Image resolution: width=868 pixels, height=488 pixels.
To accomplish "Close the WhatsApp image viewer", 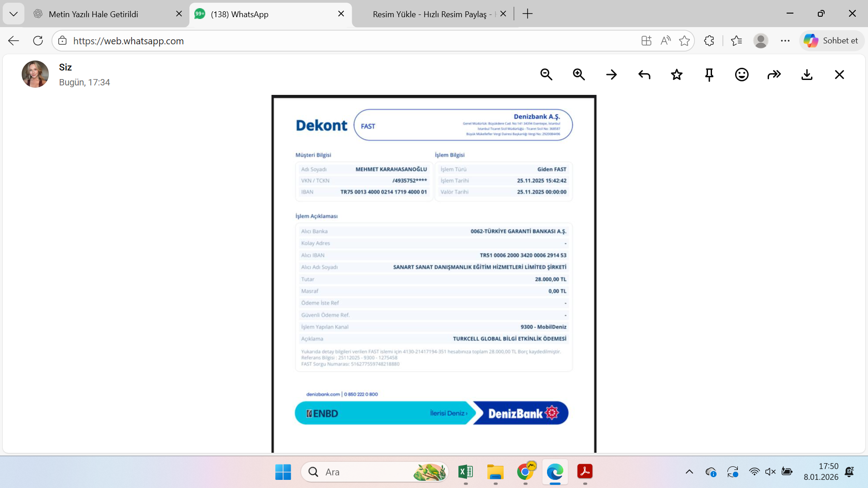I will point(840,75).
